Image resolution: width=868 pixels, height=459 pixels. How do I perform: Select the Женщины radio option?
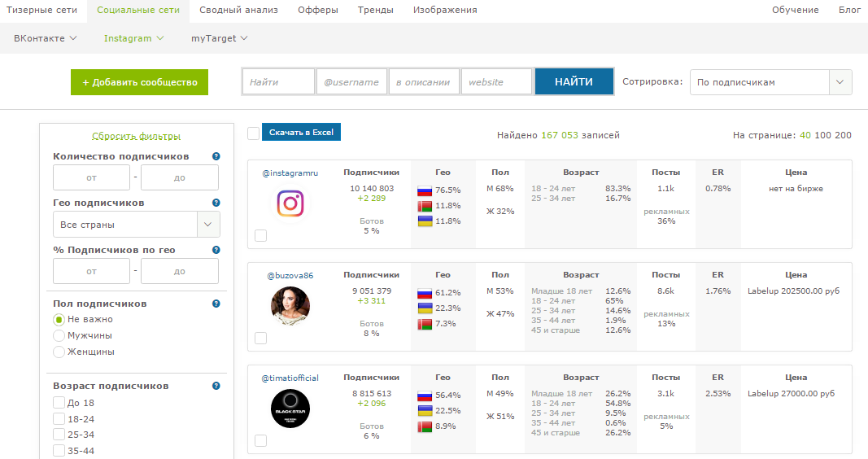[x=59, y=352]
